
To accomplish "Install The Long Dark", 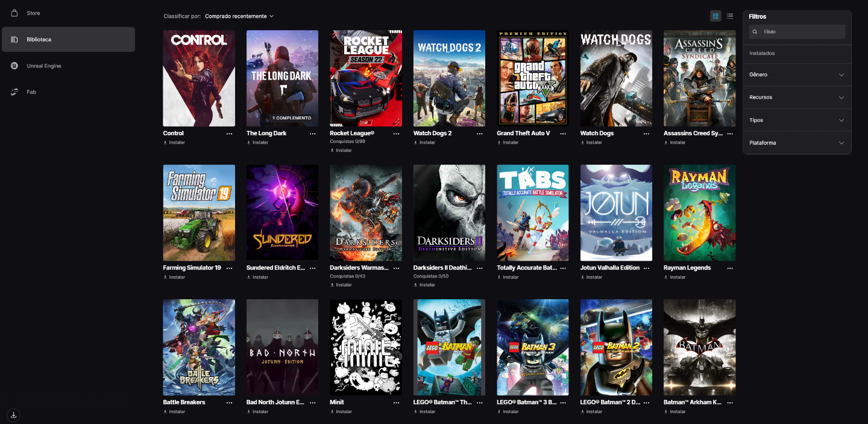I will pos(257,143).
